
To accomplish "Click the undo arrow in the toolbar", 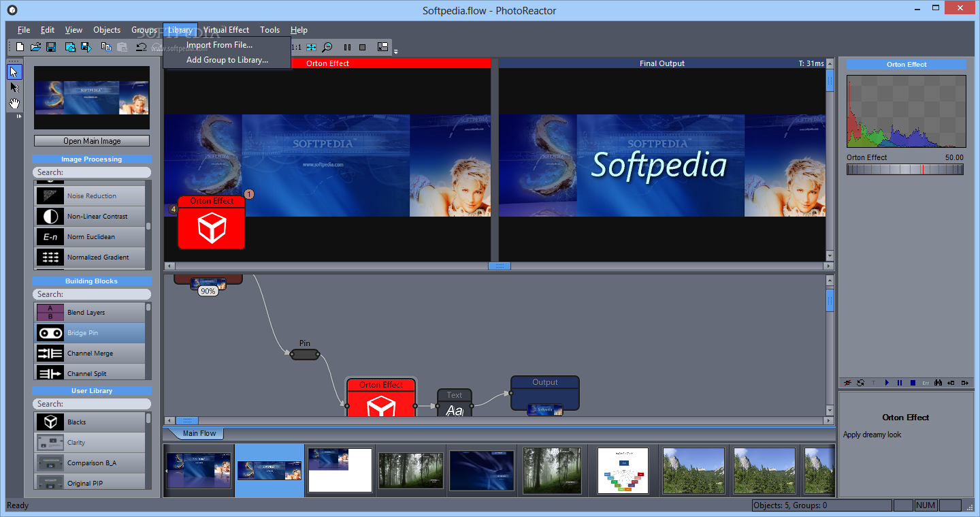I will tap(142, 47).
